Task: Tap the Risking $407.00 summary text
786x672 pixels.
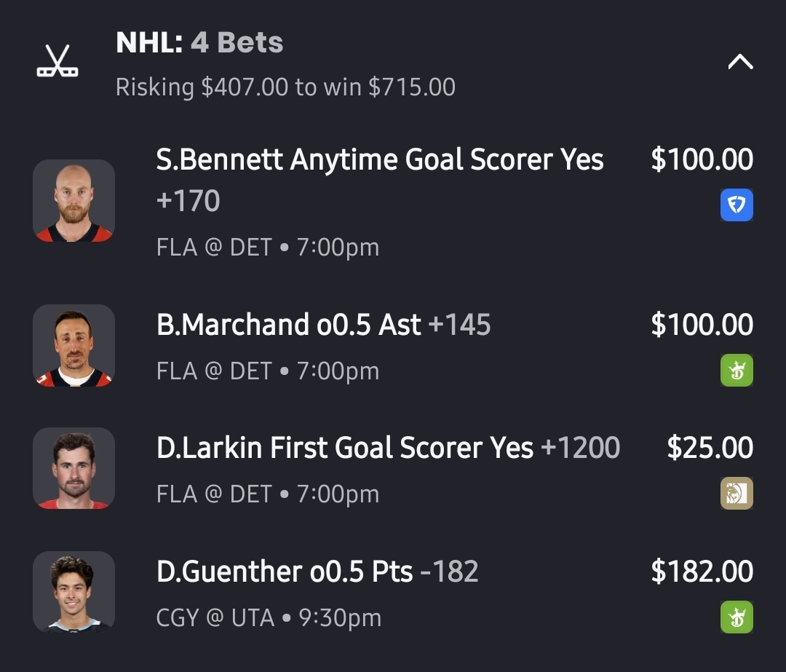Action: point(285,87)
